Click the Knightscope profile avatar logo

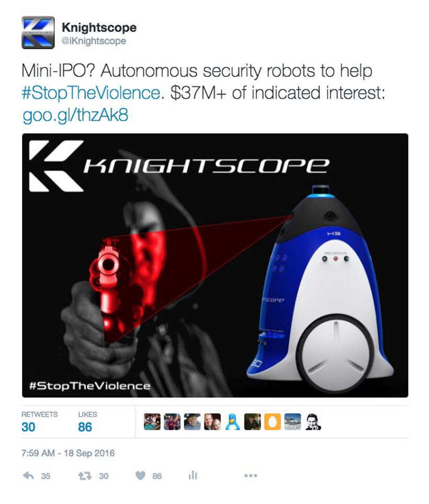(38, 32)
